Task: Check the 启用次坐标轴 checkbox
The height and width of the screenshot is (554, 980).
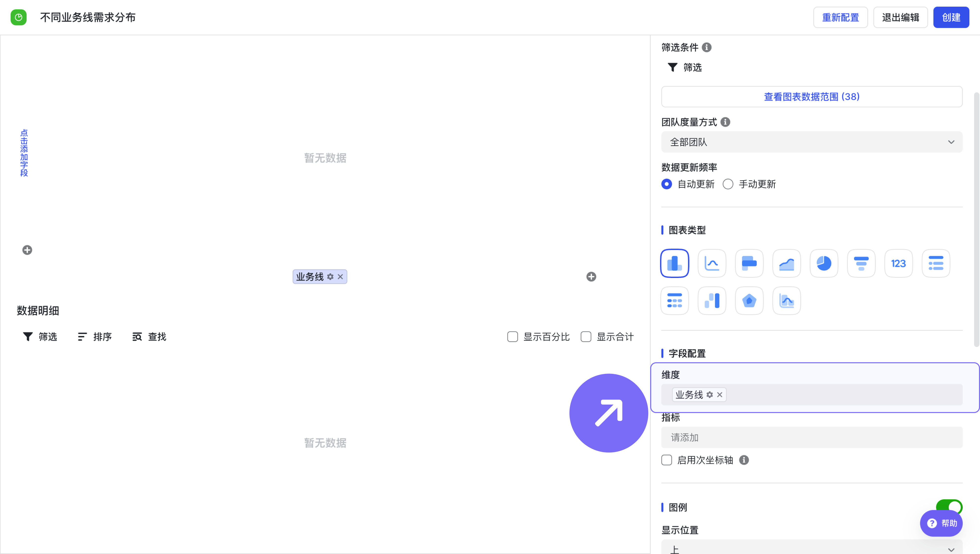Action: [x=666, y=460]
